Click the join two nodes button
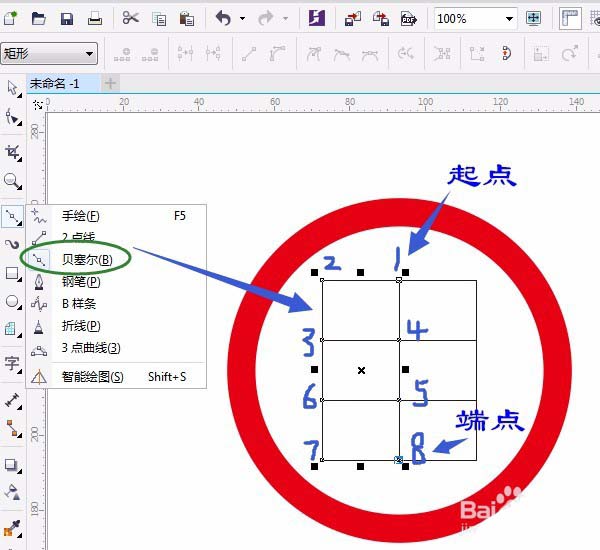 (185, 54)
